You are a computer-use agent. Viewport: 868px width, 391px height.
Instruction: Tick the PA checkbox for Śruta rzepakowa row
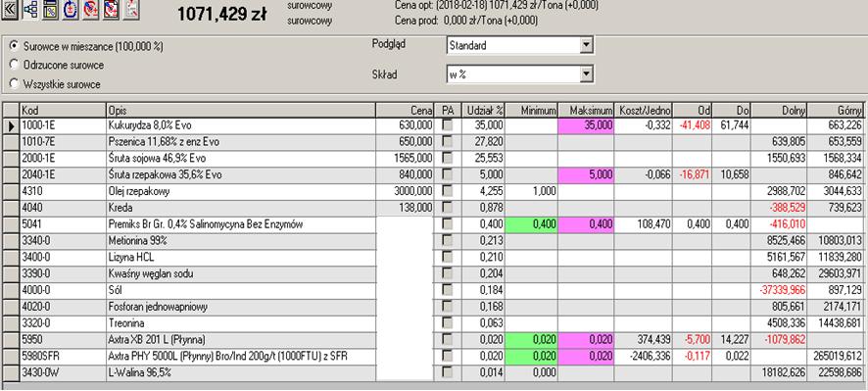tap(448, 174)
